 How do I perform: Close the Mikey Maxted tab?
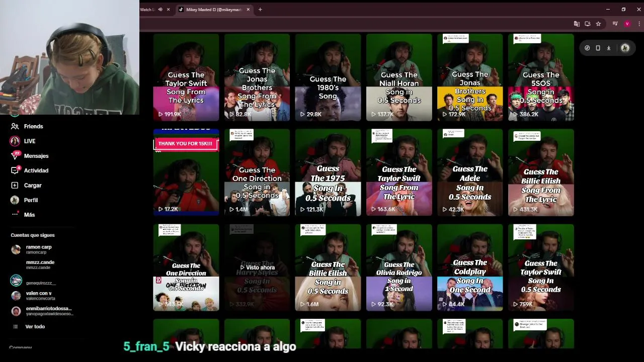pyautogui.click(x=248, y=10)
